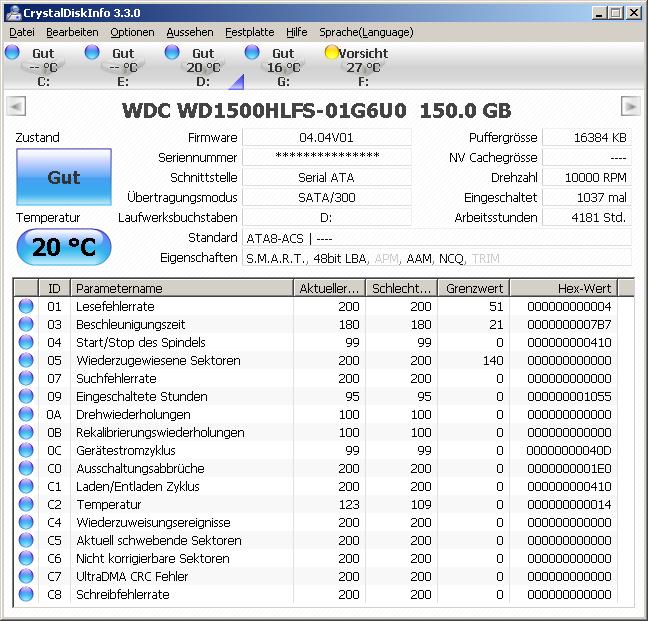Click Grenzwert column header
Viewport: 648px width, 621px height.
pyautogui.click(x=474, y=288)
